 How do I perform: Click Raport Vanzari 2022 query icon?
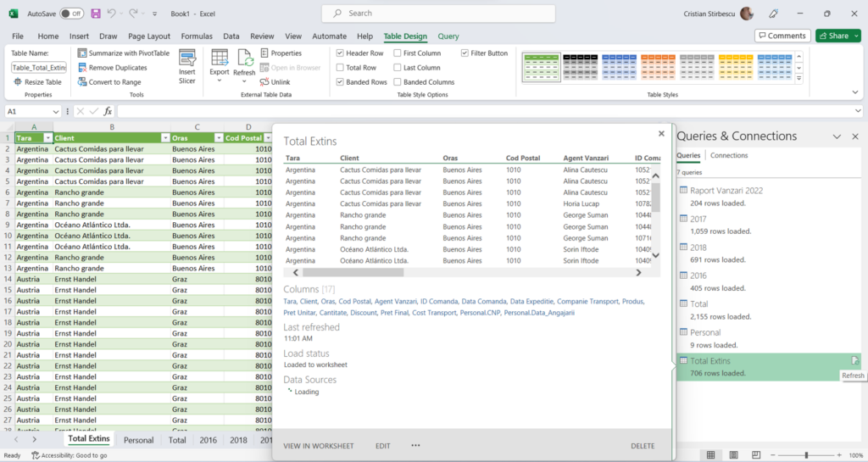[x=684, y=191]
